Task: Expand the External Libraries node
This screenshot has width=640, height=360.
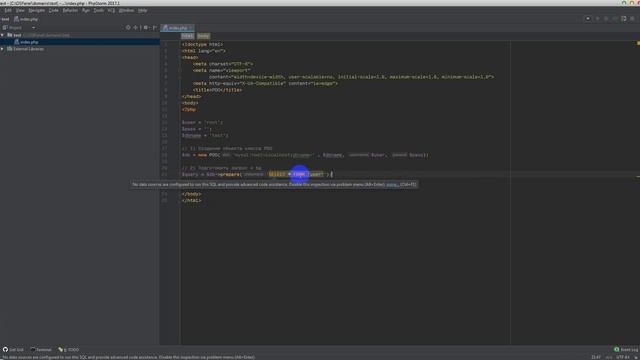Action: [2, 49]
